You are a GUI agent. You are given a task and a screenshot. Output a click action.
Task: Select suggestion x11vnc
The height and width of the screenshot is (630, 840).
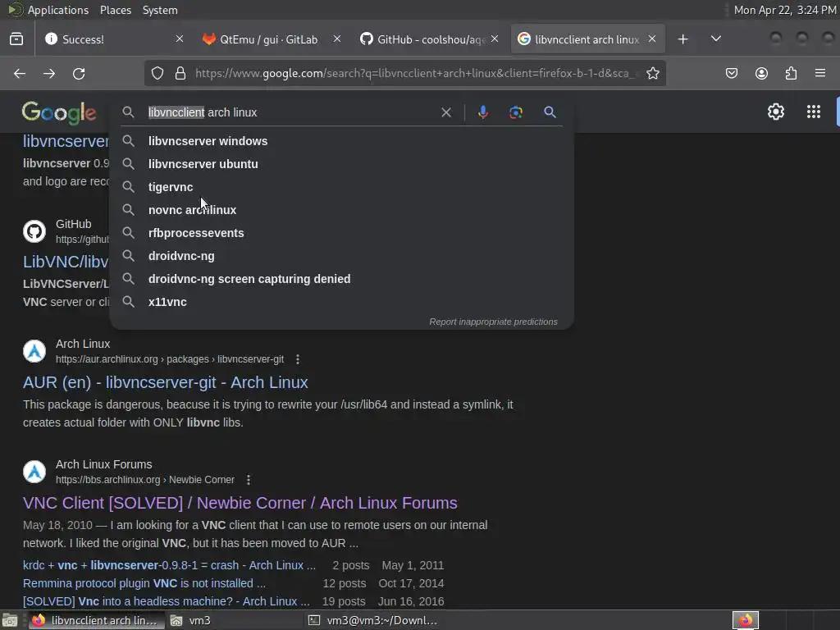[342, 302]
